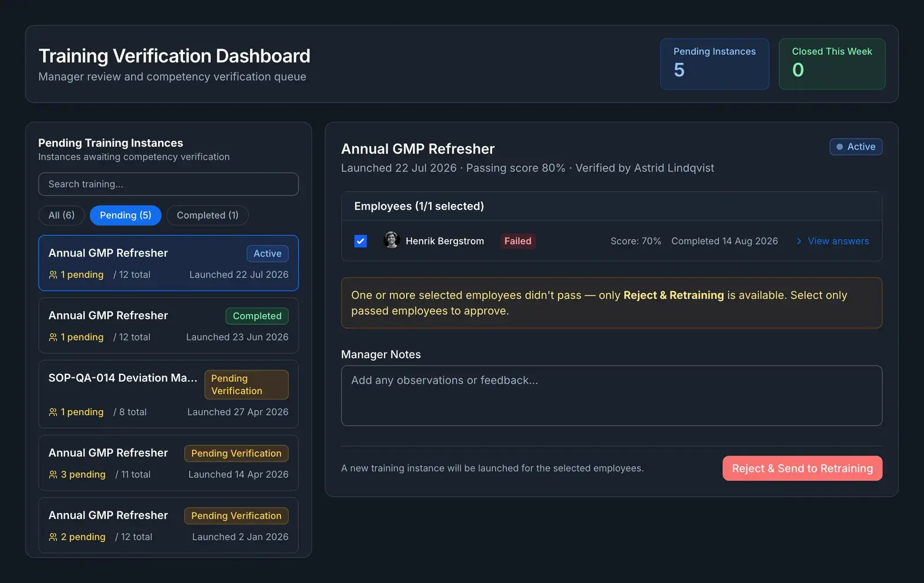This screenshot has width=924, height=583.
Task: Select Annual GMP Refresher launched 2 Jan 2026
Action: click(168, 525)
